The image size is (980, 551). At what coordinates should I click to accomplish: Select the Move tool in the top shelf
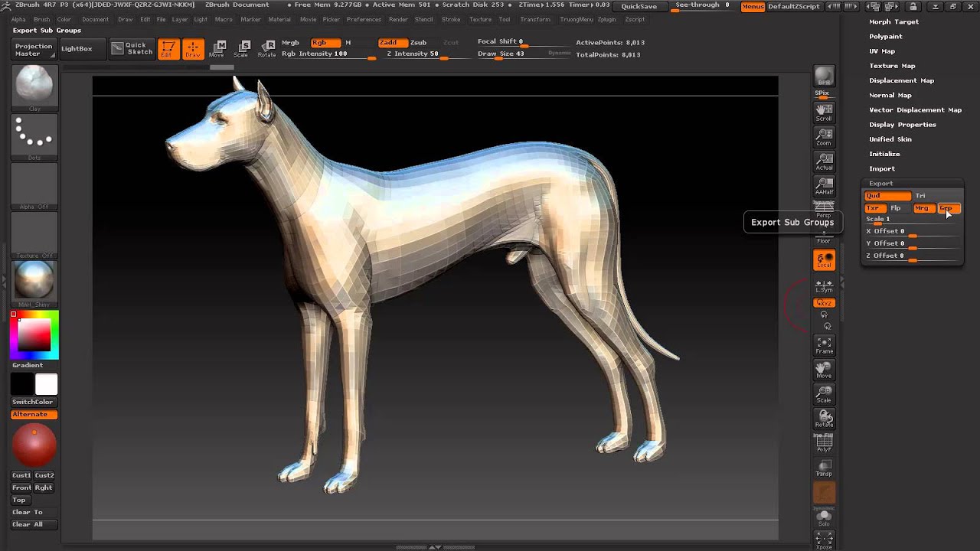pos(217,49)
